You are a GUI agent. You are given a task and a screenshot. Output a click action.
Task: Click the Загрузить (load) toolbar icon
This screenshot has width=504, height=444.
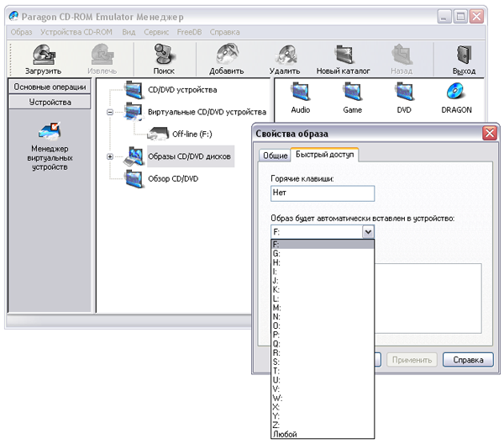click(44, 55)
